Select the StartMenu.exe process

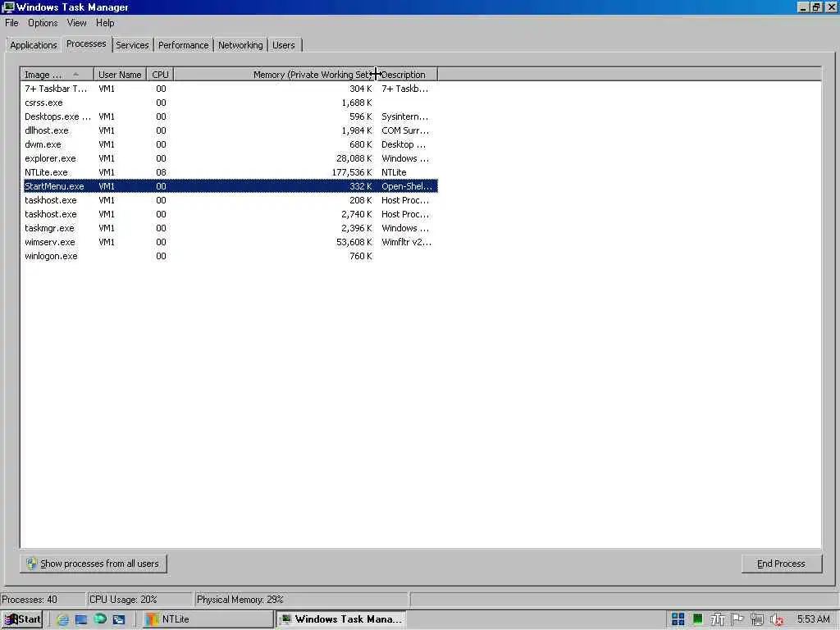(x=230, y=186)
